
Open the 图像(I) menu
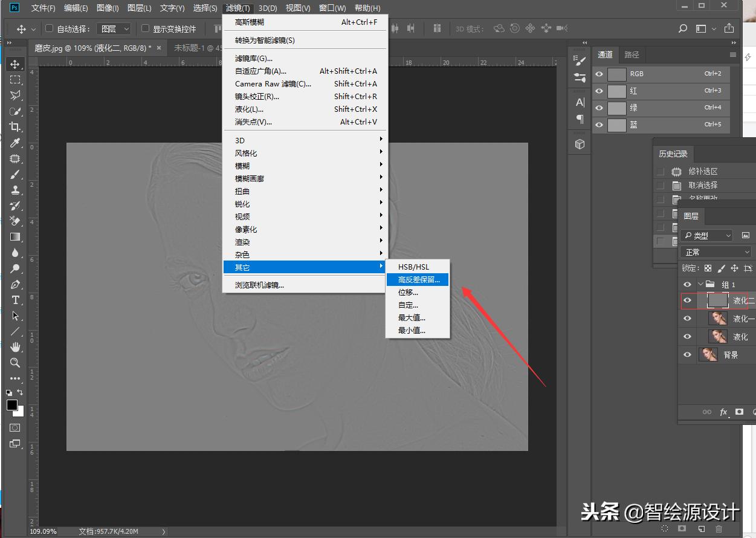coord(108,8)
